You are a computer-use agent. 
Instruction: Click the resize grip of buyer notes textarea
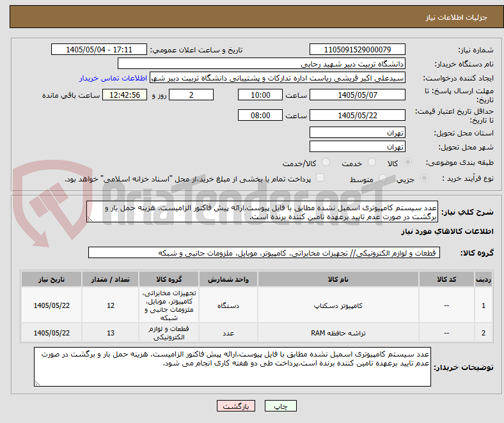[37, 383]
